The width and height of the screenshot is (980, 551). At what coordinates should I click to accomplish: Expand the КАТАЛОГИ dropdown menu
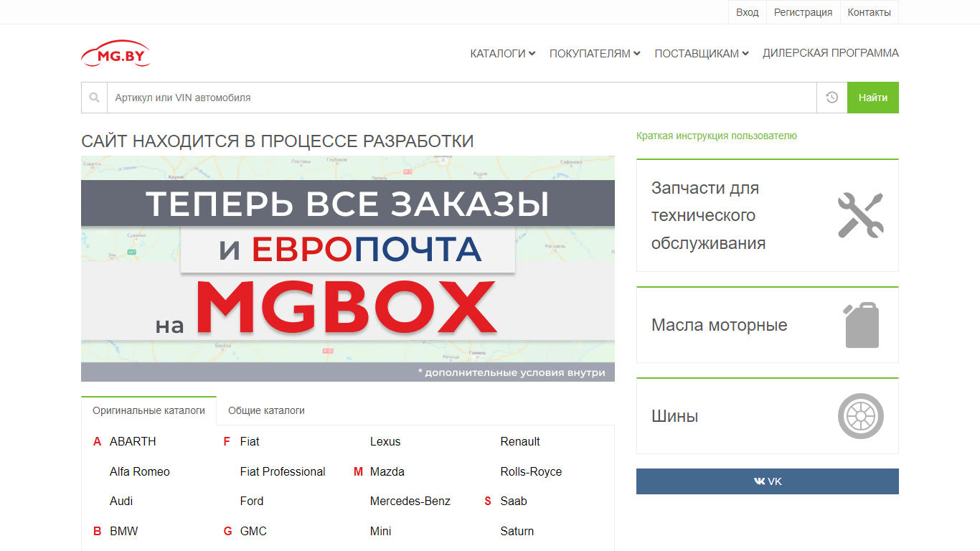click(x=503, y=53)
